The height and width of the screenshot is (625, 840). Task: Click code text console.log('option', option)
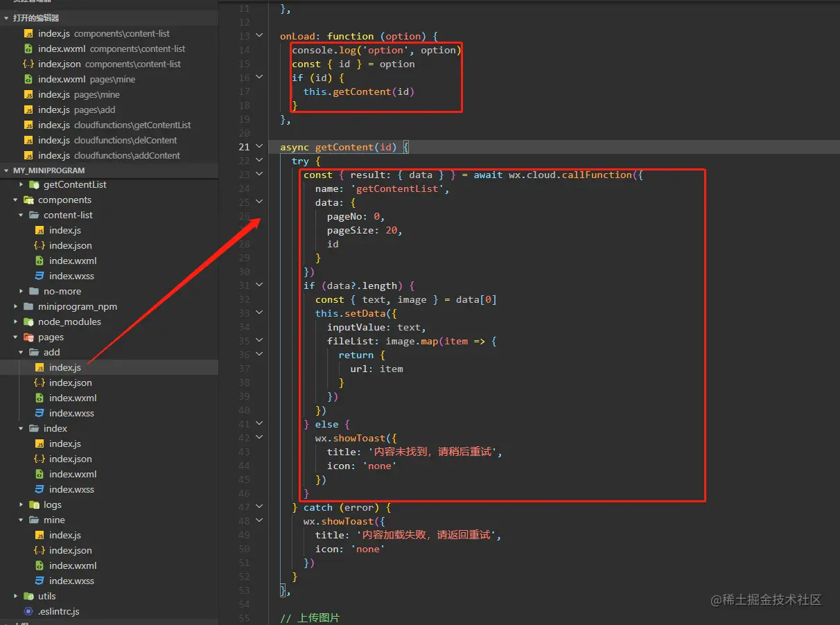coord(376,50)
